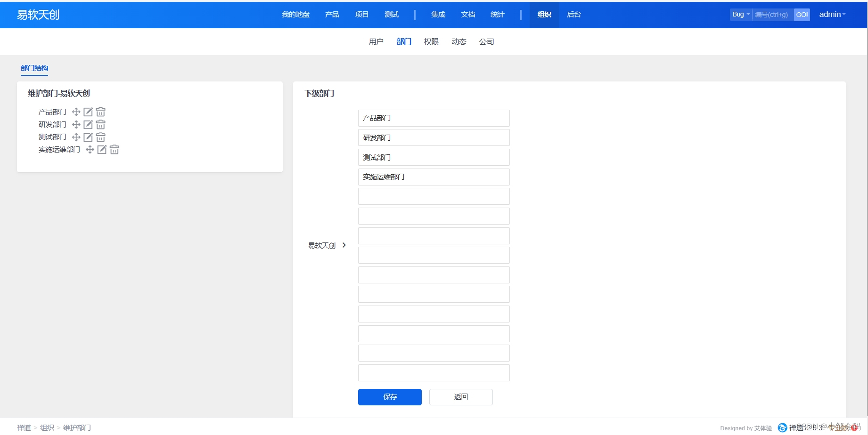
Task: Open the 集成 menu
Action: click(x=438, y=15)
